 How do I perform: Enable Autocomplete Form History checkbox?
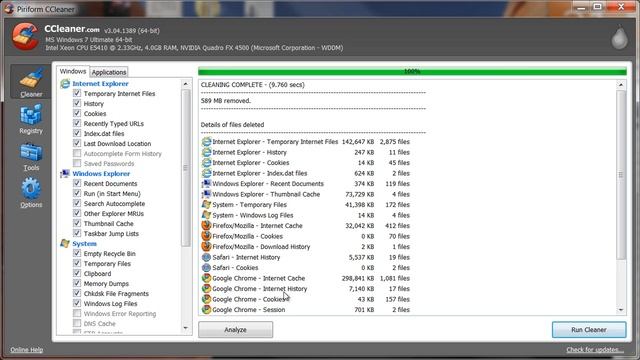coord(77,153)
